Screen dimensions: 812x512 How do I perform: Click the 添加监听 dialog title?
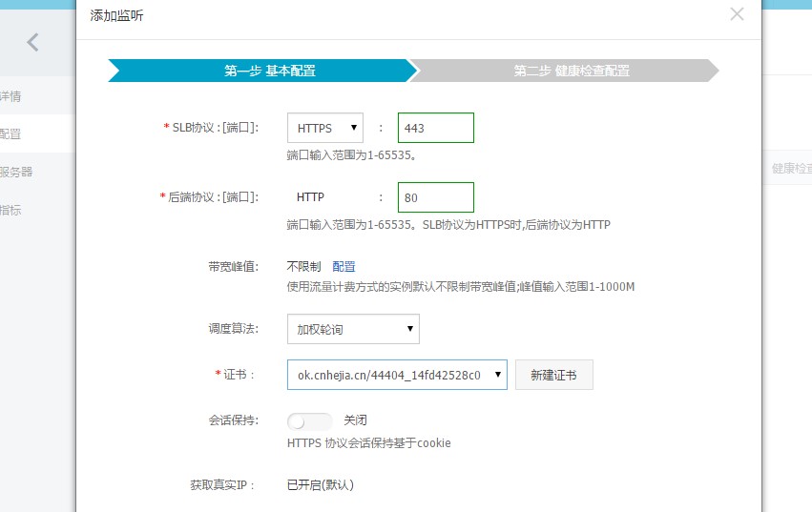(118, 16)
